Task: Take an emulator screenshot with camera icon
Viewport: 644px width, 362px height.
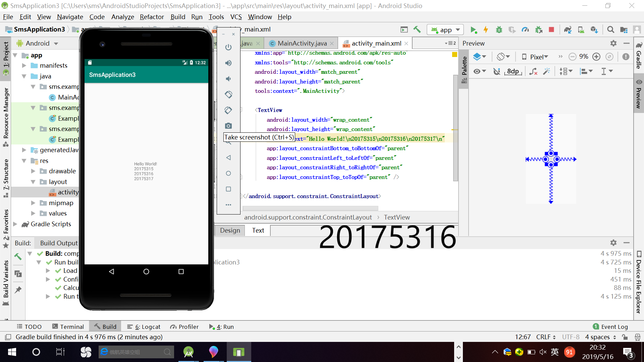Action: [228, 126]
